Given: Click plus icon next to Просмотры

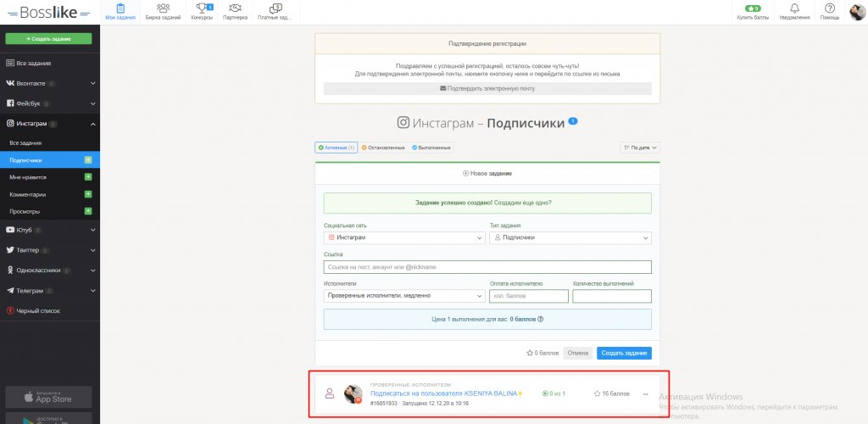Looking at the screenshot, I should coord(88,211).
